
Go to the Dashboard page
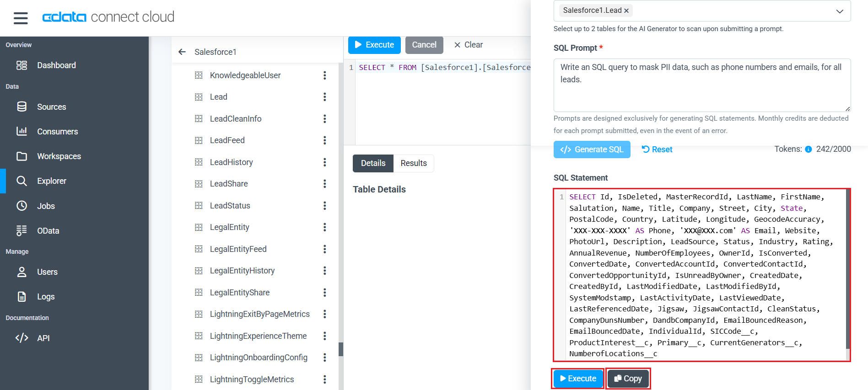pos(56,65)
